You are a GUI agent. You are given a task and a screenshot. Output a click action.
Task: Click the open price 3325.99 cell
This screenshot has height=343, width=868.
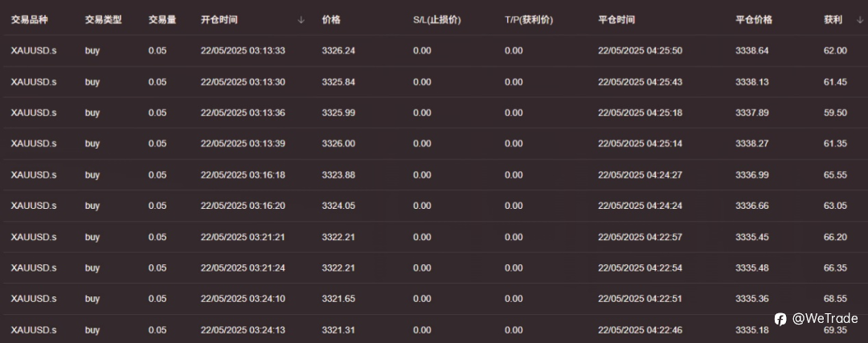tap(338, 112)
